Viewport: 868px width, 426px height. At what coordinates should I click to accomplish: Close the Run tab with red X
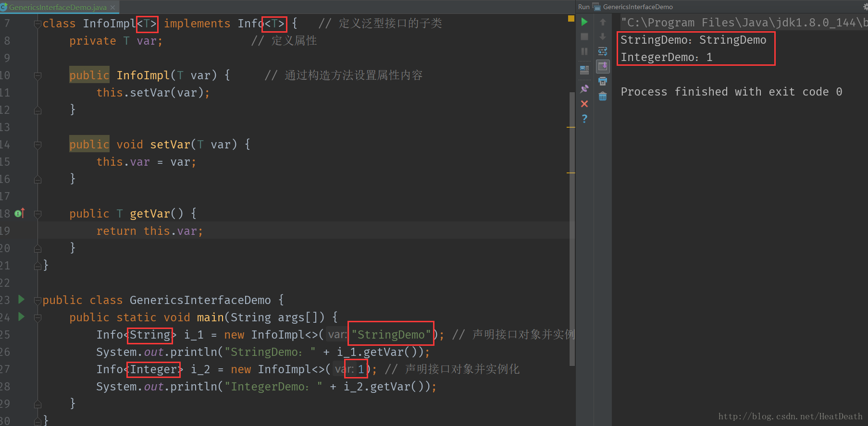pyautogui.click(x=584, y=104)
